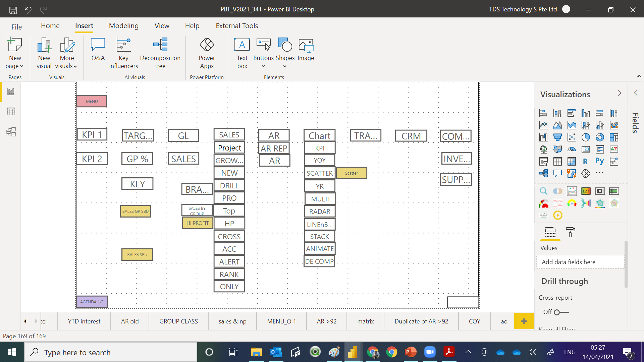
Task: Click the Save icon in title bar
Action: tap(13, 10)
